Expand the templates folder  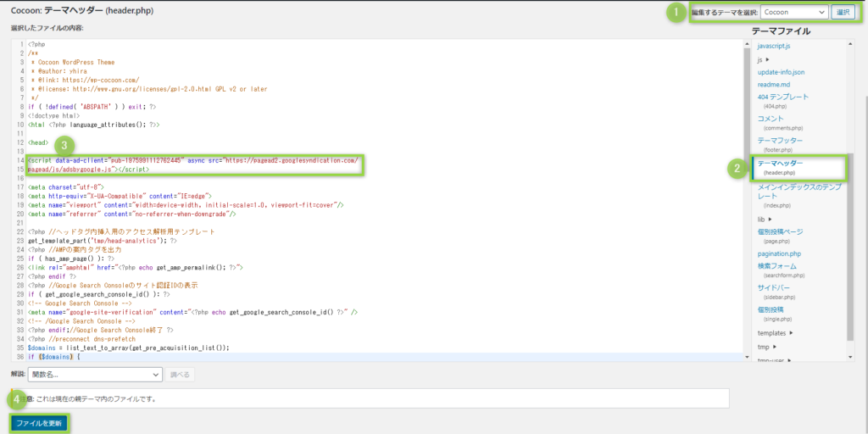point(775,333)
